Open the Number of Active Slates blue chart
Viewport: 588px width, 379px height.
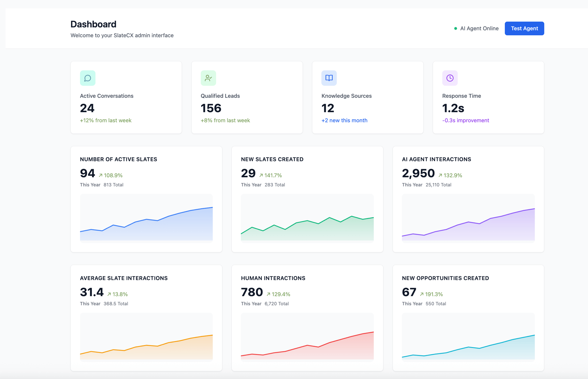pos(146,217)
